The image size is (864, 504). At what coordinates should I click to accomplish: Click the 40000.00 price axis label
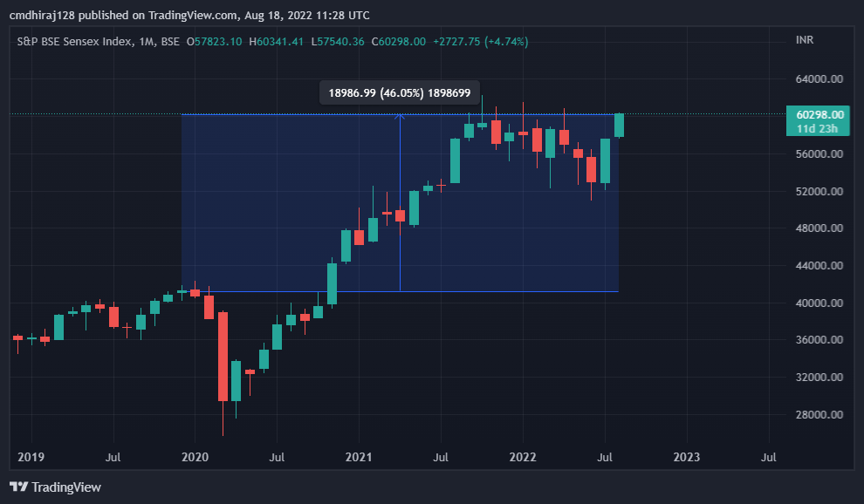(819, 303)
